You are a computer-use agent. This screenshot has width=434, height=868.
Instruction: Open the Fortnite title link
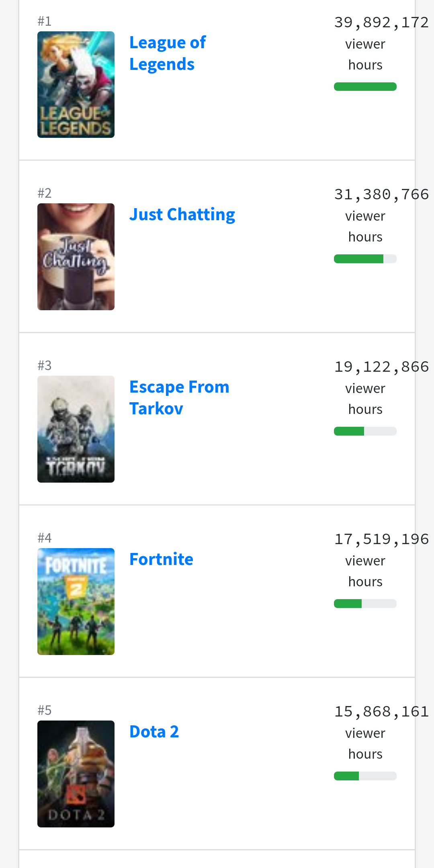(161, 559)
